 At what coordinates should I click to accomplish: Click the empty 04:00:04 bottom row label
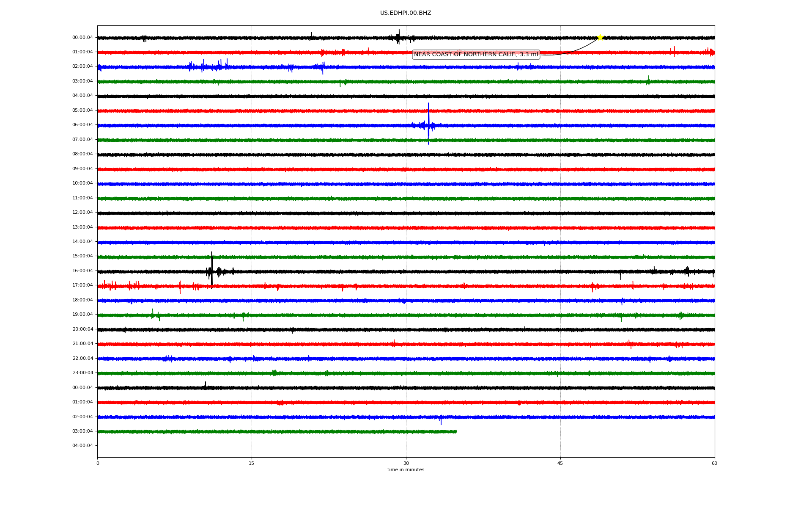82,446
